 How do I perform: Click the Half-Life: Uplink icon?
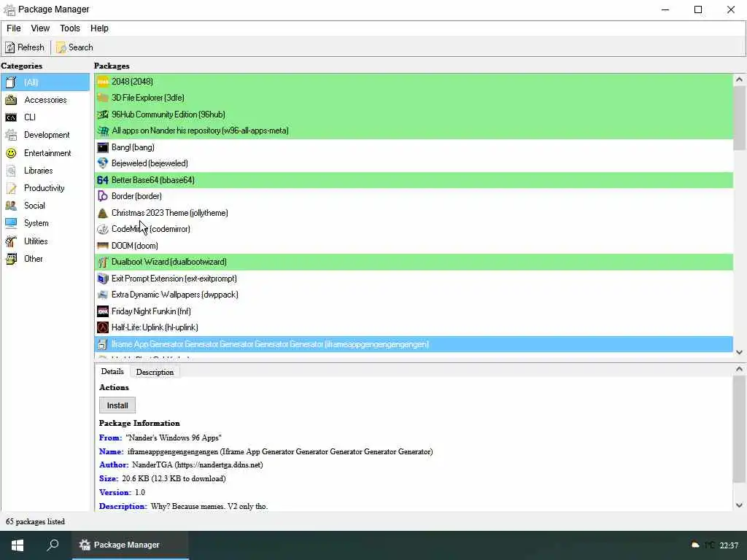coord(103,327)
